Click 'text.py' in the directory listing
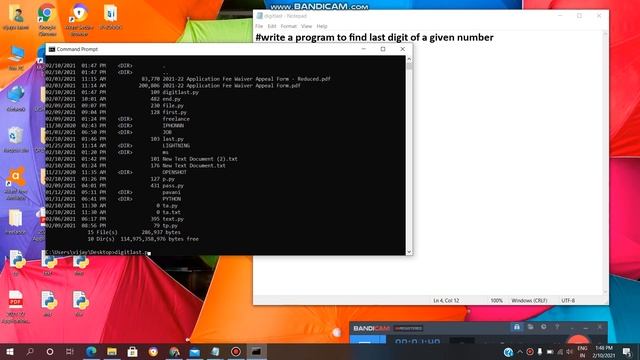 pos(173,219)
